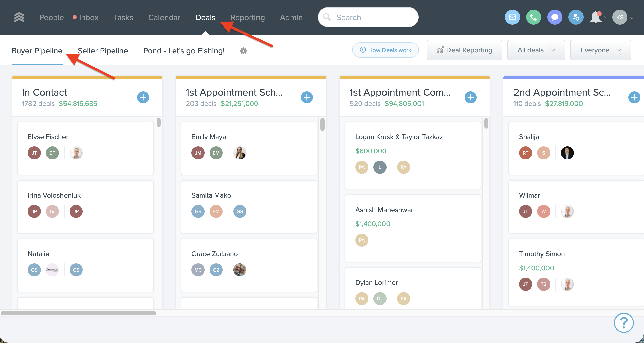Open the KS user account menu
This screenshot has width=644, height=343.
[620, 17]
